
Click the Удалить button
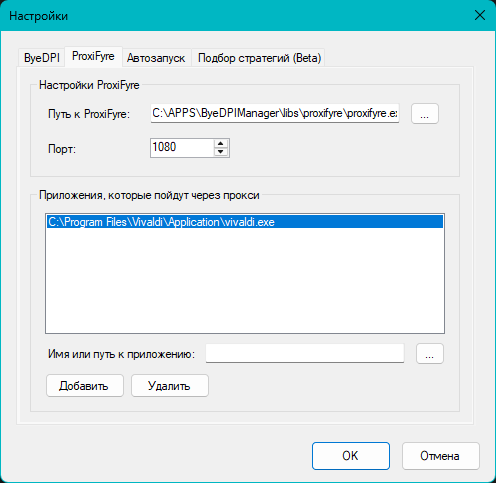pos(170,386)
